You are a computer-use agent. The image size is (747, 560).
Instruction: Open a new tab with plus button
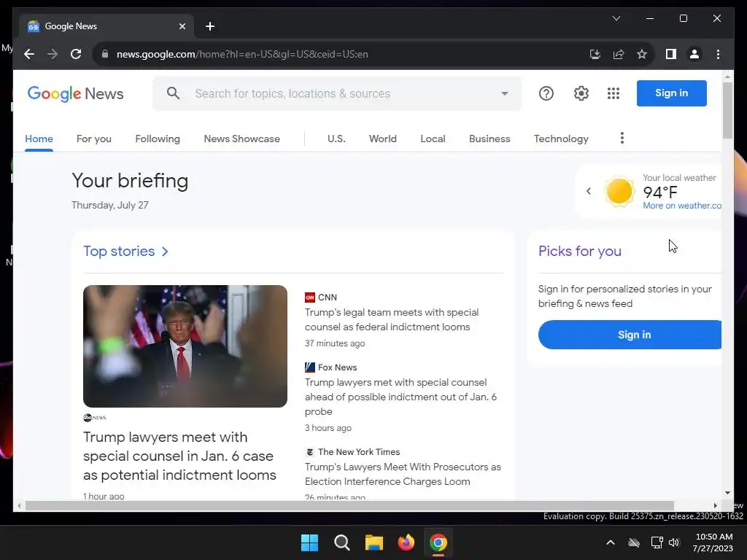pyautogui.click(x=210, y=26)
